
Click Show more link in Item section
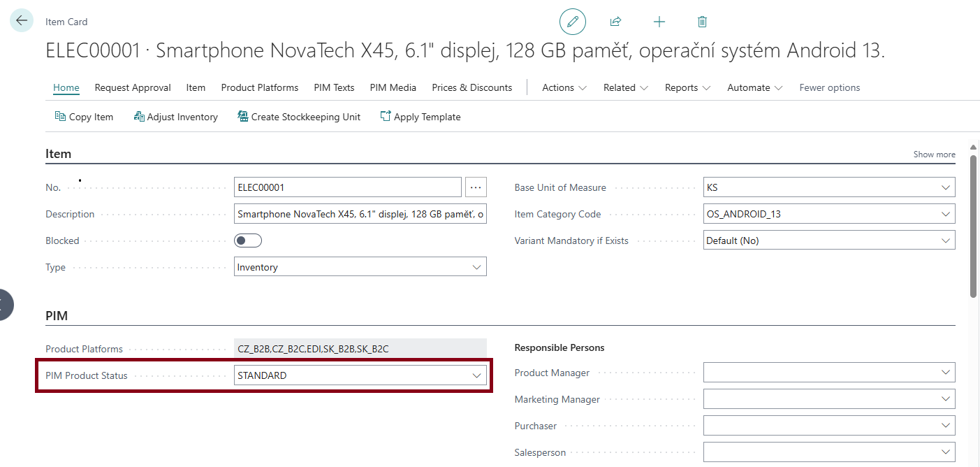pyautogui.click(x=934, y=155)
